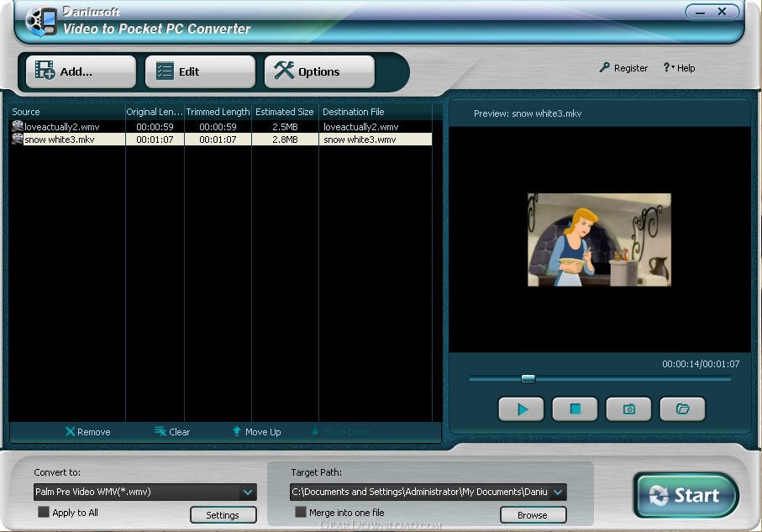762x532 pixels.
Task: Take a snapshot with camera icon
Action: (x=629, y=409)
